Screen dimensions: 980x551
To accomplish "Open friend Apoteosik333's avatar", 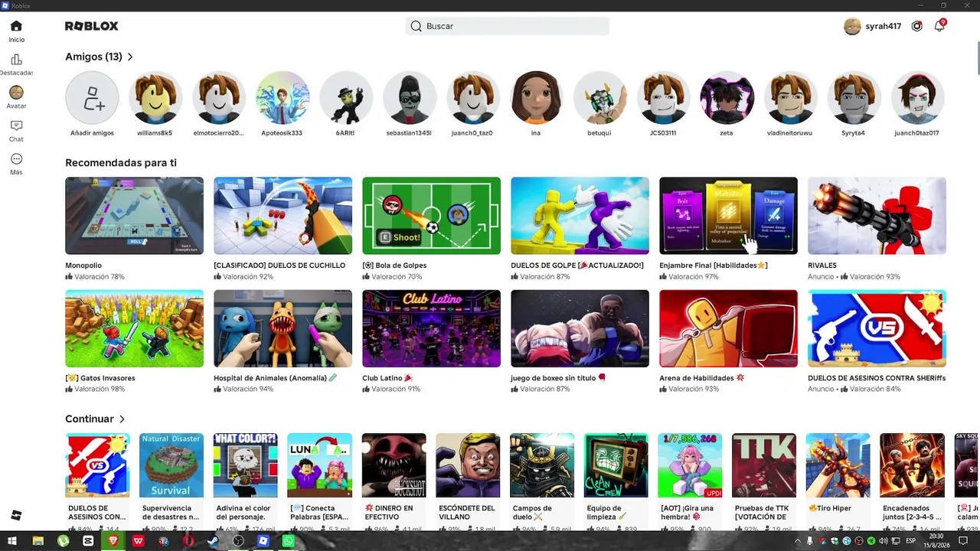I will click(x=283, y=98).
